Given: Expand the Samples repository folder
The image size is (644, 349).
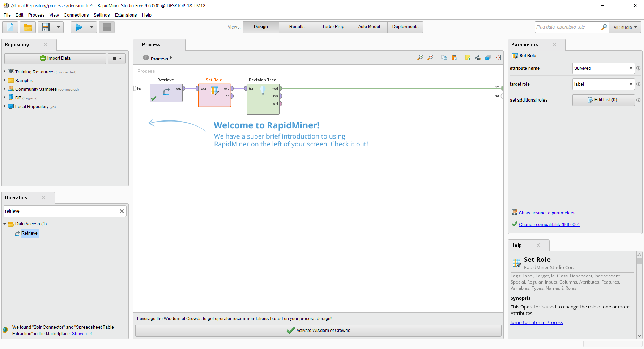Looking at the screenshot, I should point(5,80).
